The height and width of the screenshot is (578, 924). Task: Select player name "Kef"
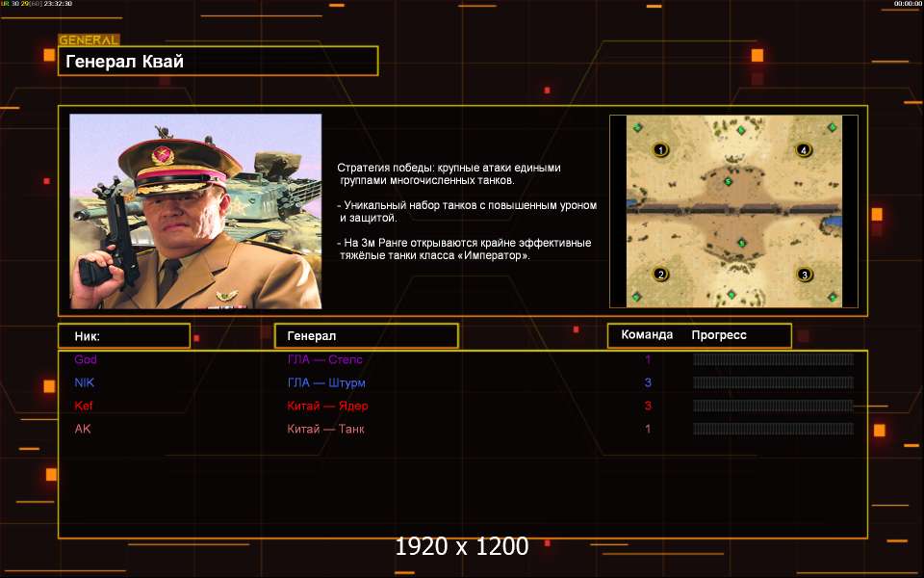coord(84,406)
